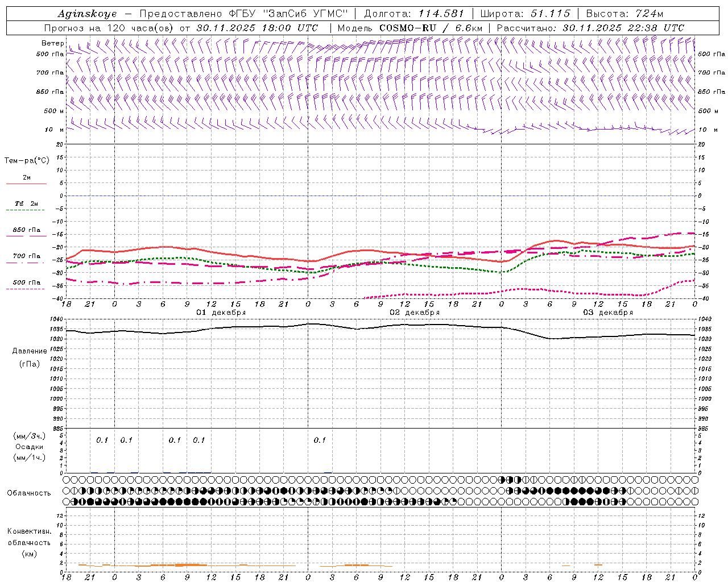Click the Облачность row label
Screen dimensions: 728x582
[29, 493]
